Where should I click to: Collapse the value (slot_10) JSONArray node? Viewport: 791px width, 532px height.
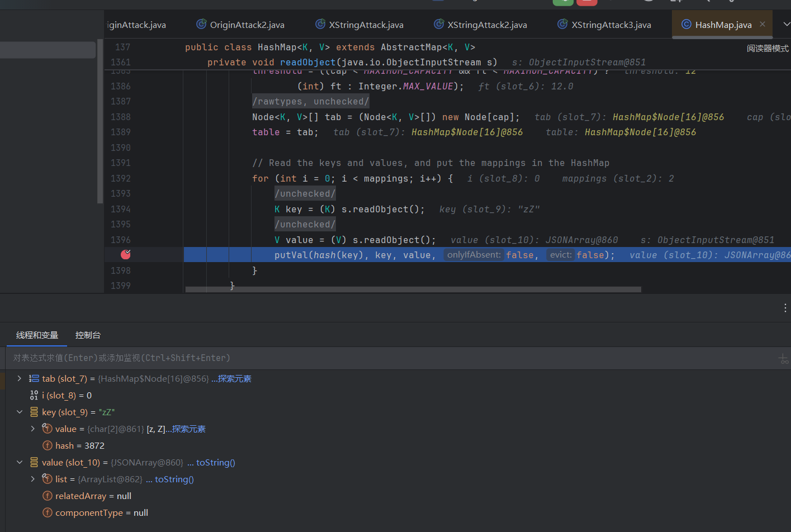(20, 463)
